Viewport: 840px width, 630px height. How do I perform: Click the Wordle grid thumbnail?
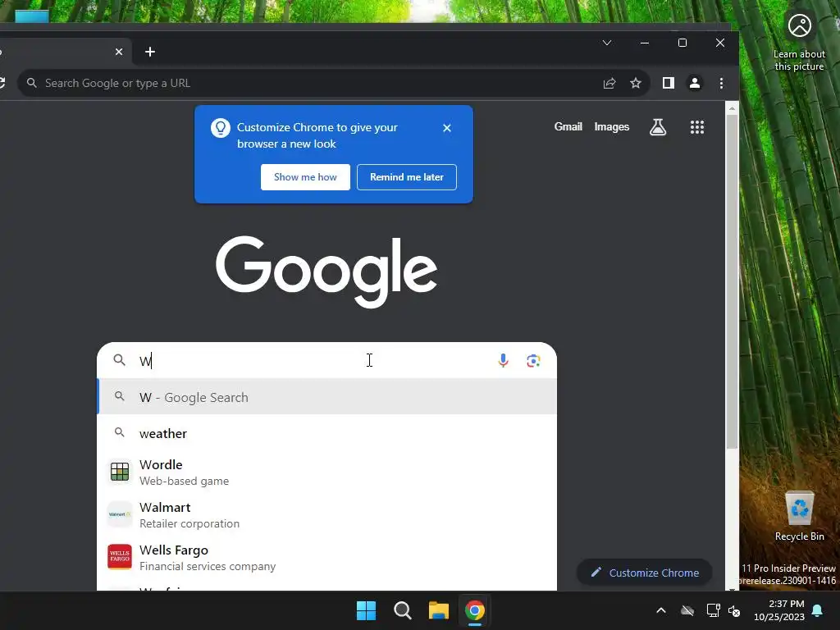[x=120, y=472]
